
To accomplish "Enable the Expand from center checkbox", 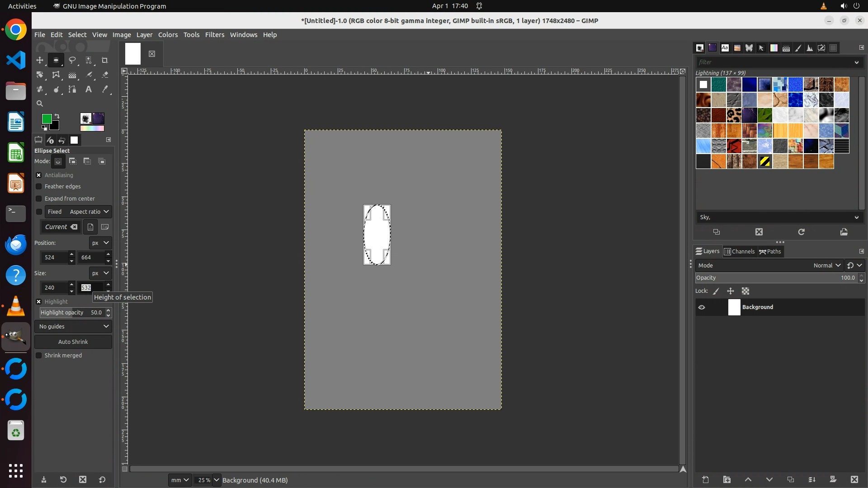I will click(39, 199).
